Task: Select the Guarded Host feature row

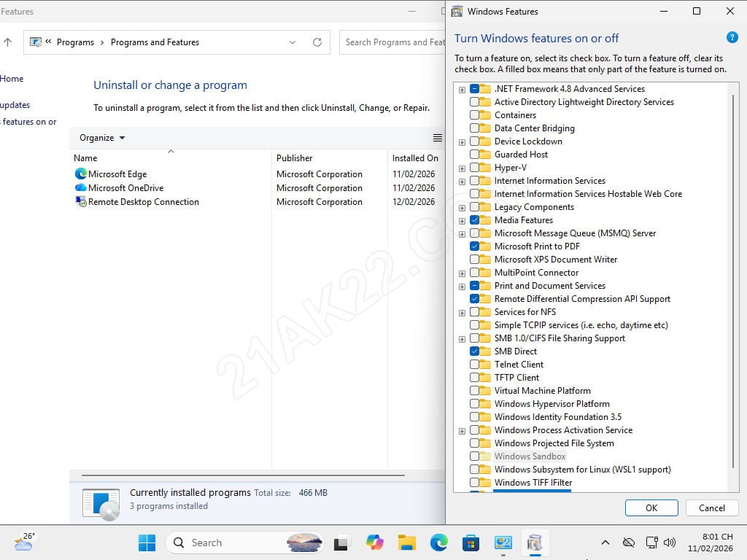Action: coord(521,155)
